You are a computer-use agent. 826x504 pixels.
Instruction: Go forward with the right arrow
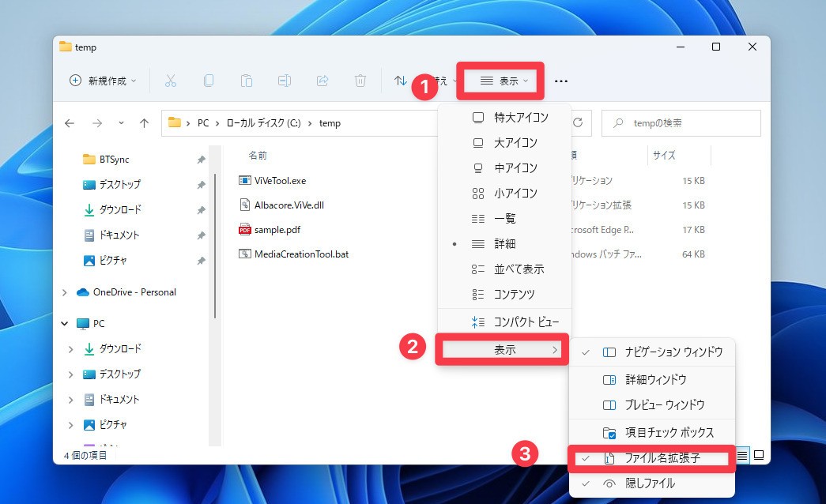[x=97, y=123]
